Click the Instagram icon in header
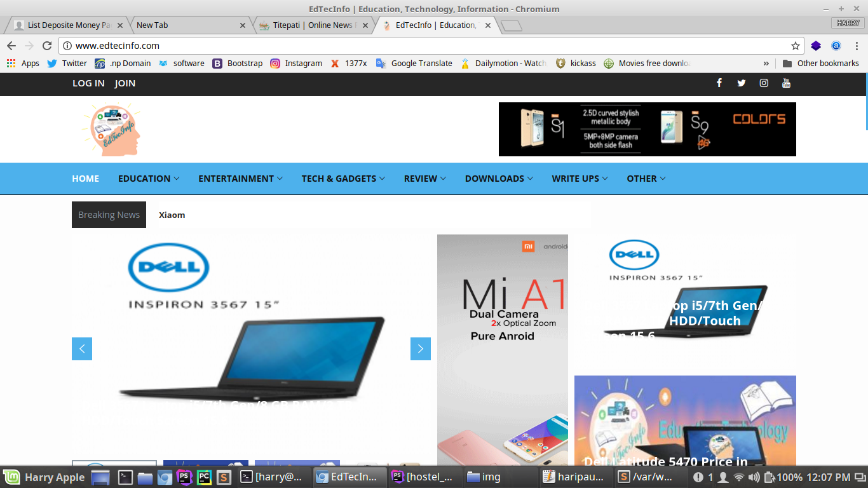 764,83
